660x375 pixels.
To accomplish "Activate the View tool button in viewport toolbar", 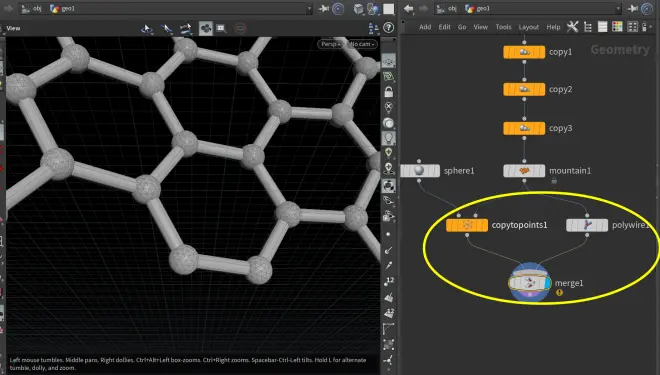I will (x=205, y=28).
